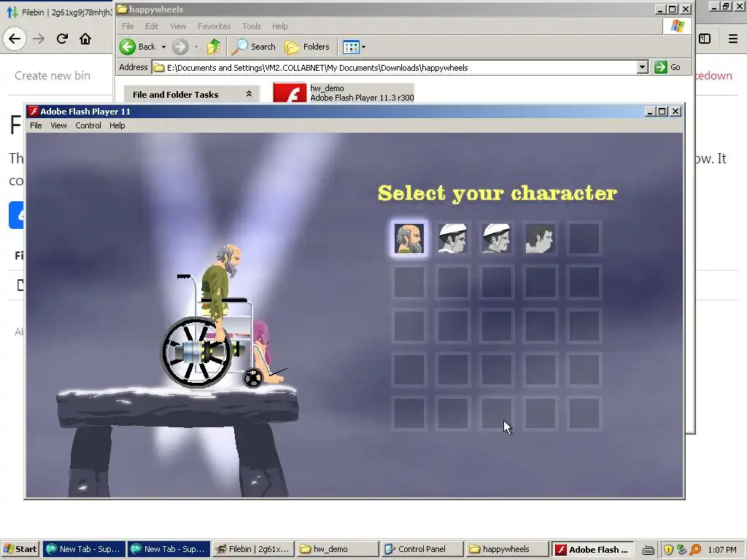Viewport: 747px width, 560px height.
Task: Switch to hw_demo folder in taskbar
Action: pyautogui.click(x=337, y=549)
